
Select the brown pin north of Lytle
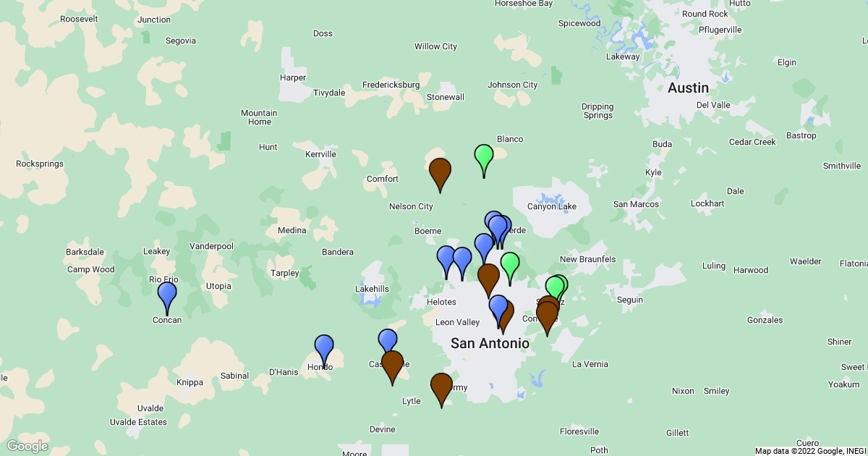441,387
